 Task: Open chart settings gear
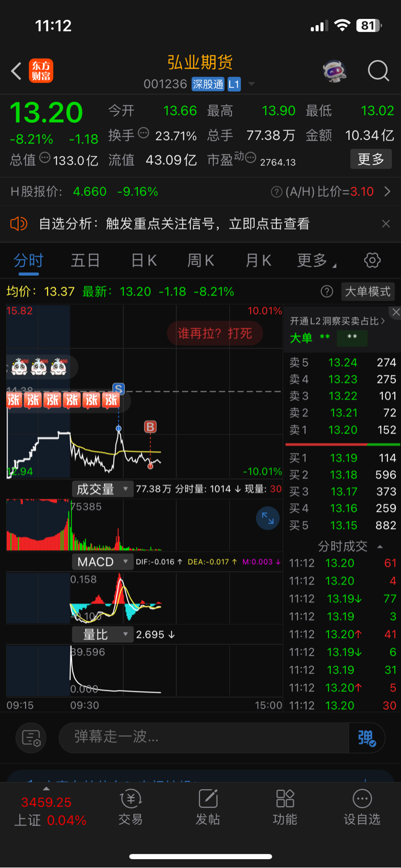click(372, 260)
